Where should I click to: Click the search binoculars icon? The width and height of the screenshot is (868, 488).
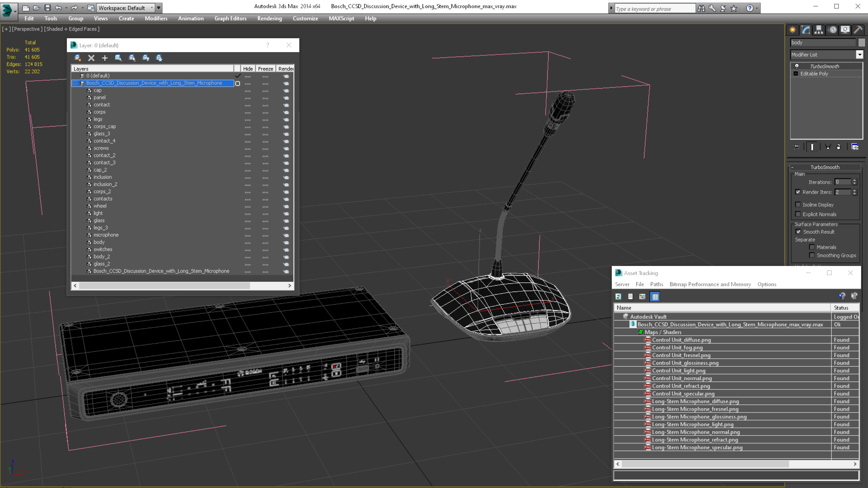[701, 8]
